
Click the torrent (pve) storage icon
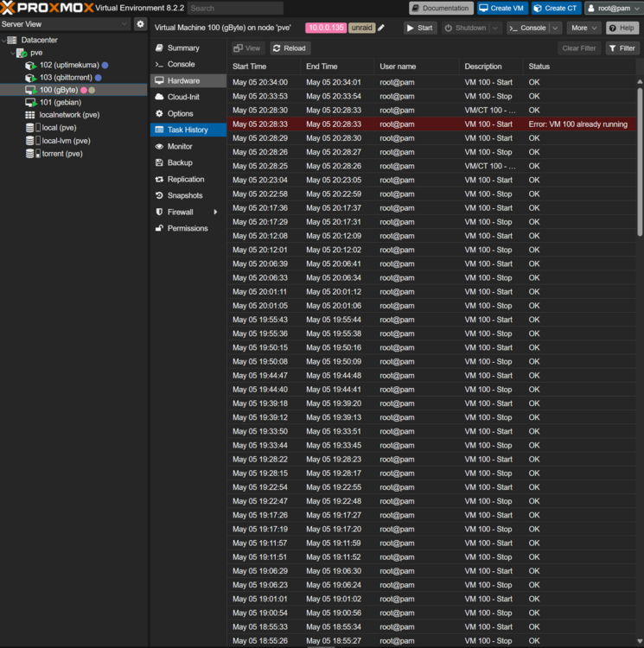[33, 154]
